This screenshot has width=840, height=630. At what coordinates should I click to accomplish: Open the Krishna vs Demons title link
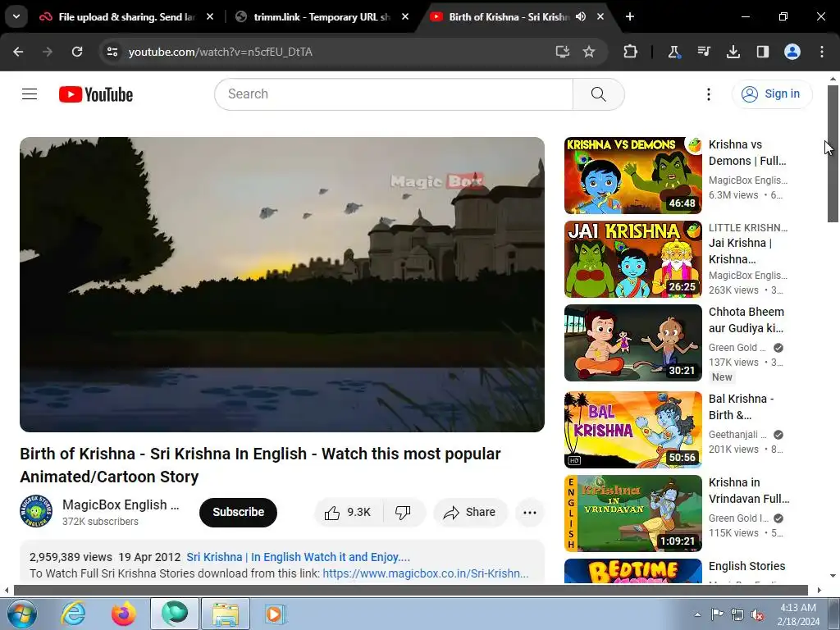pos(747,153)
